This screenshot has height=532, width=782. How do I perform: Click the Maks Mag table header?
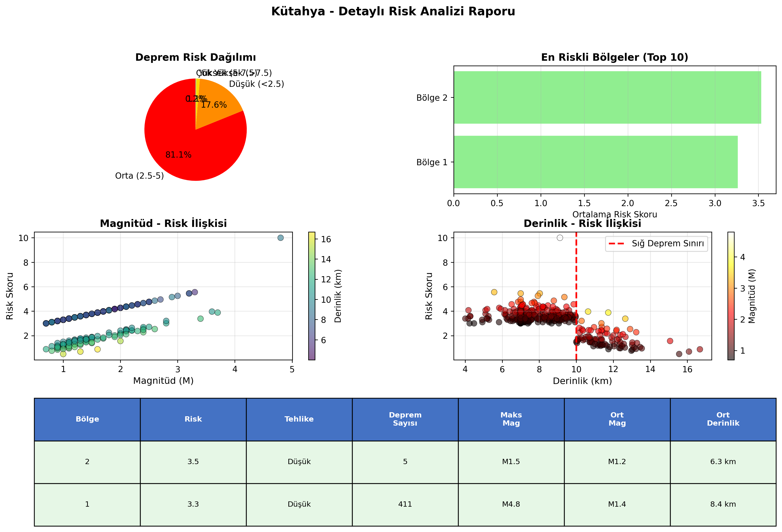coord(511,419)
